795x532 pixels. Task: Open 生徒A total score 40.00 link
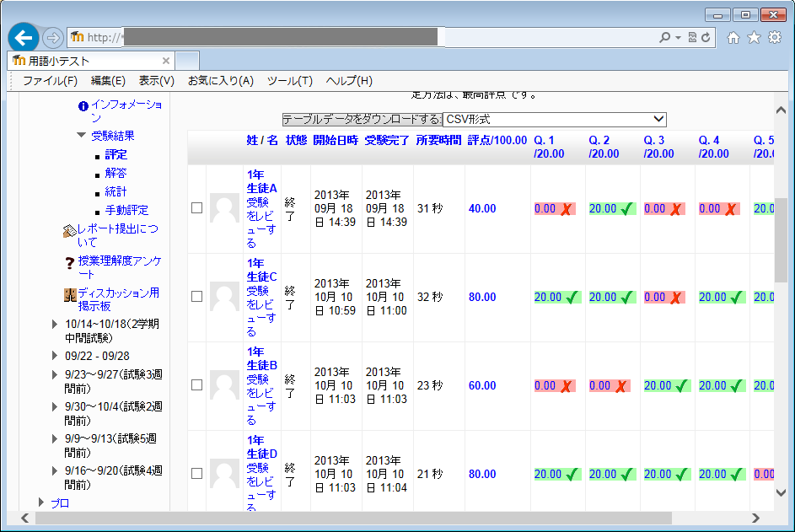coord(482,208)
